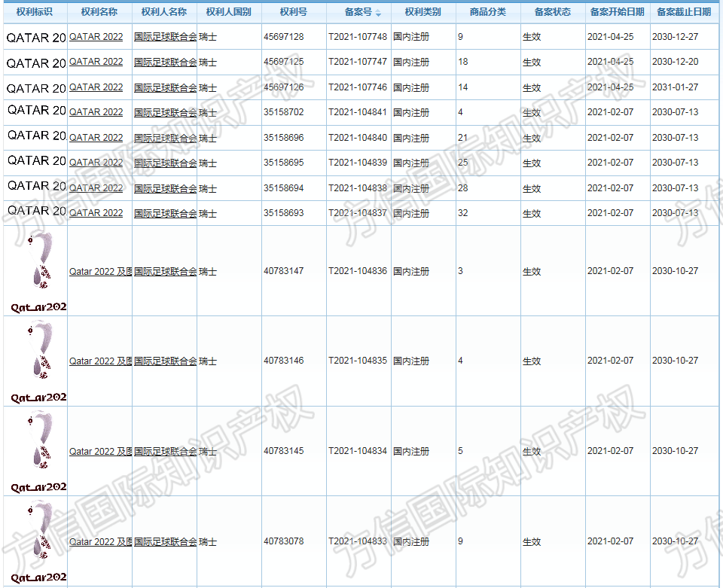Open 国际足球联合会 link in row 35158702
Viewport: 723px width, 588px height.
pyautogui.click(x=165, y=112)
